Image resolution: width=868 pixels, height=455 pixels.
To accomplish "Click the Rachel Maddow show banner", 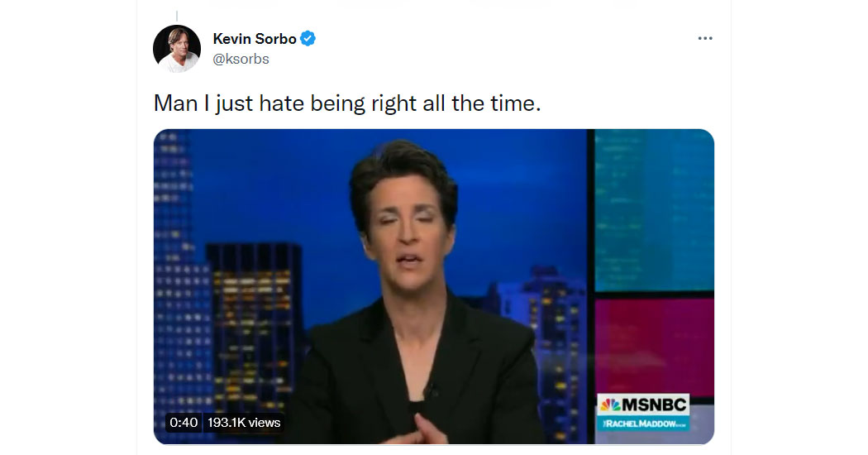I will [x=643, y=424].
